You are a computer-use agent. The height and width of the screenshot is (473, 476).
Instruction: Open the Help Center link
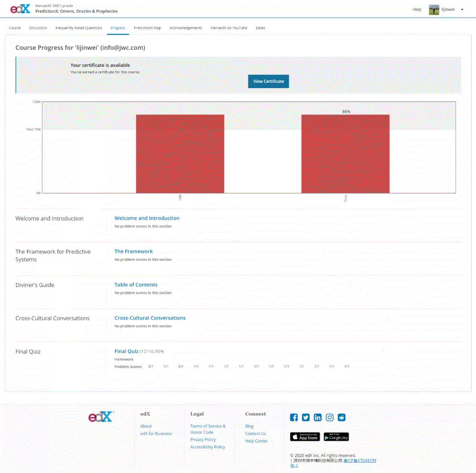256,441
